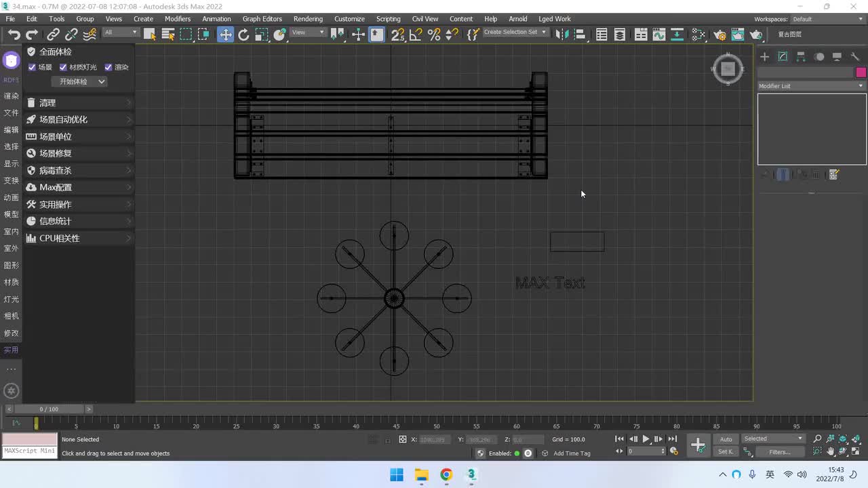Toggle Window/Crossing selection mode
Image resolution: width=868 pixels, height=488 pixels.
tap(203, 35)
